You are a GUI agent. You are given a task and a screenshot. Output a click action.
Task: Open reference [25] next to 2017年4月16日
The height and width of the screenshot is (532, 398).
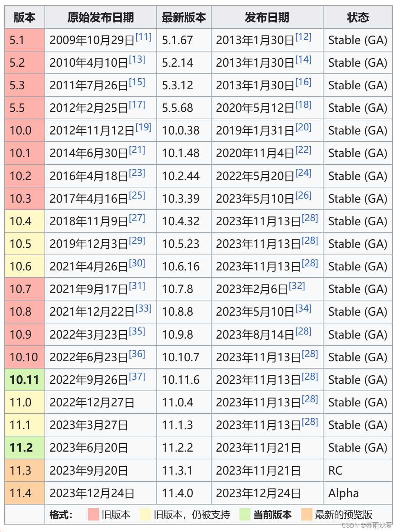coord(137,195)
